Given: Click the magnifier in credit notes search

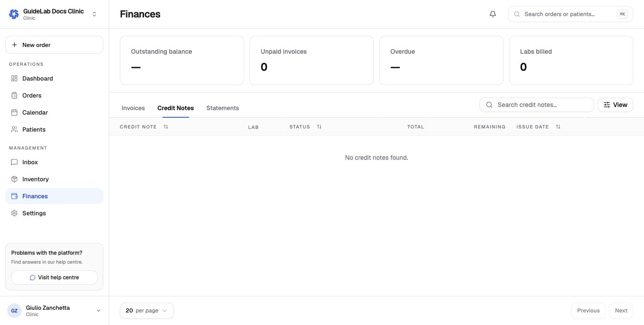Looking at the screenshot, I should (x=489, y=105).
